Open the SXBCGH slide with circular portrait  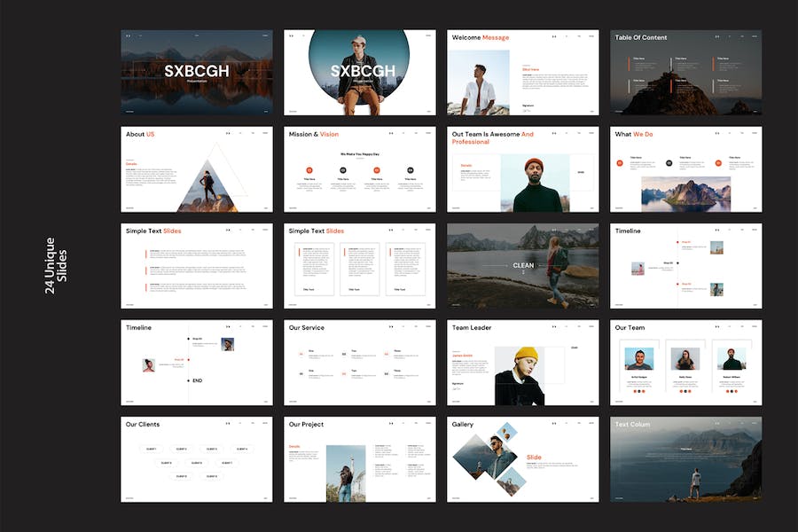coord(359,73)
